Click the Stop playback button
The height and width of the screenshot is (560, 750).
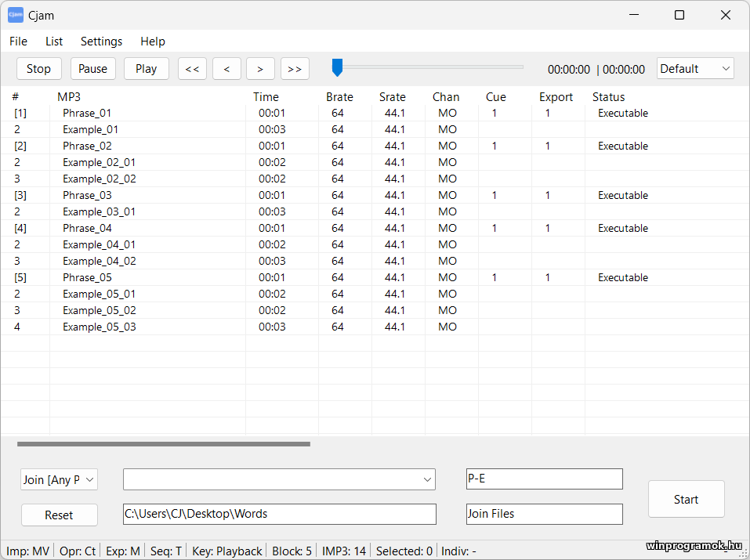tap(38, 69)
